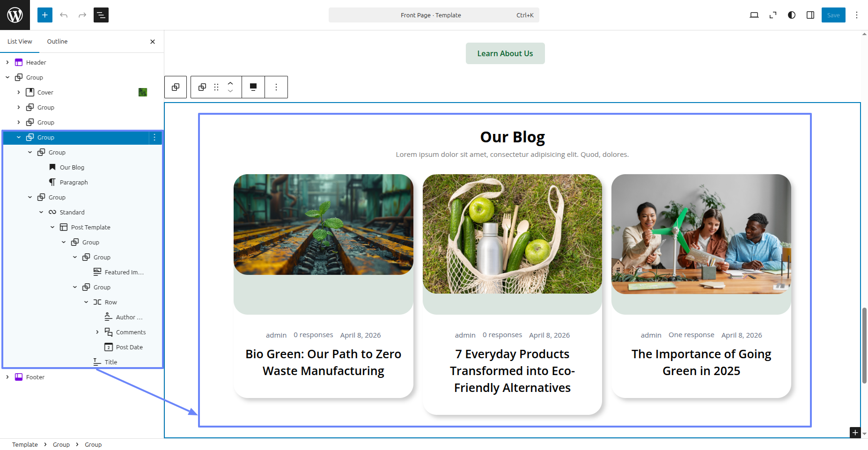Collapse the Post Template tree item
This screenshot has width=868, height=450.
point(52,227)
